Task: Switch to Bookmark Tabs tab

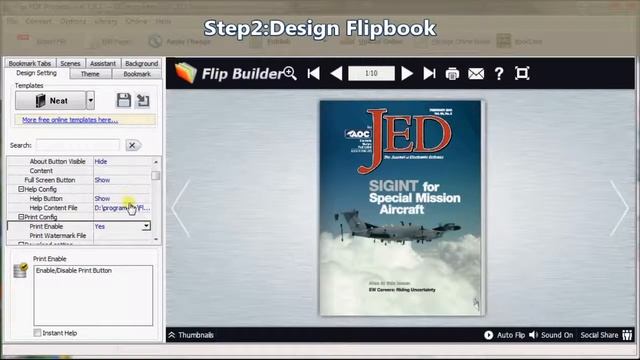Action: (x=30, y=63)
